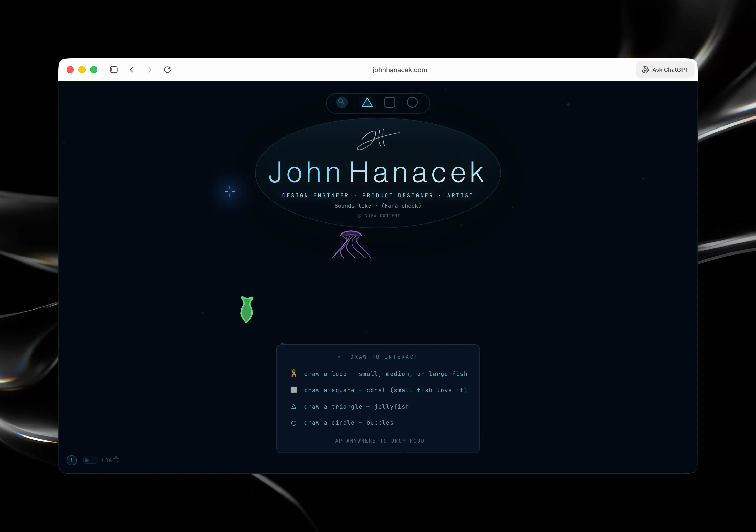Image resolution: width=756 pixels, height=532 pixels.
Task: Click the 'draw a loop' instruction row
Action: pyautogui.click(x=385, y=374)
